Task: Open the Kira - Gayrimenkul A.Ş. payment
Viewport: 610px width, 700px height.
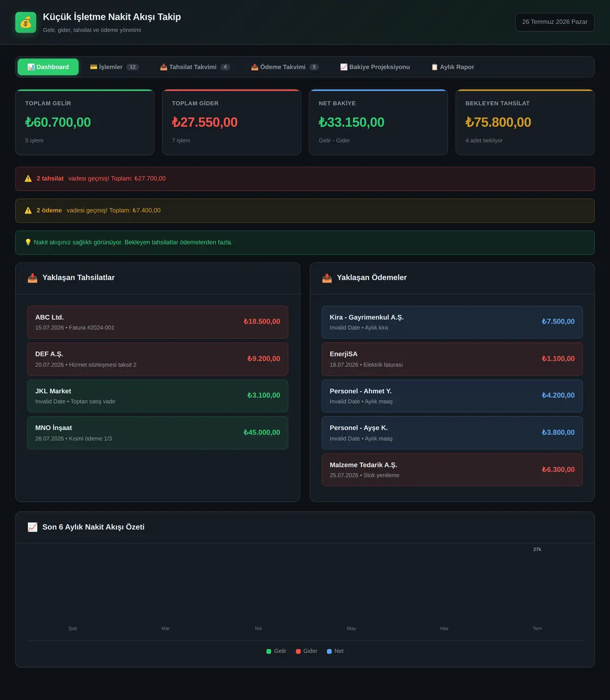Action: point(452,322)
